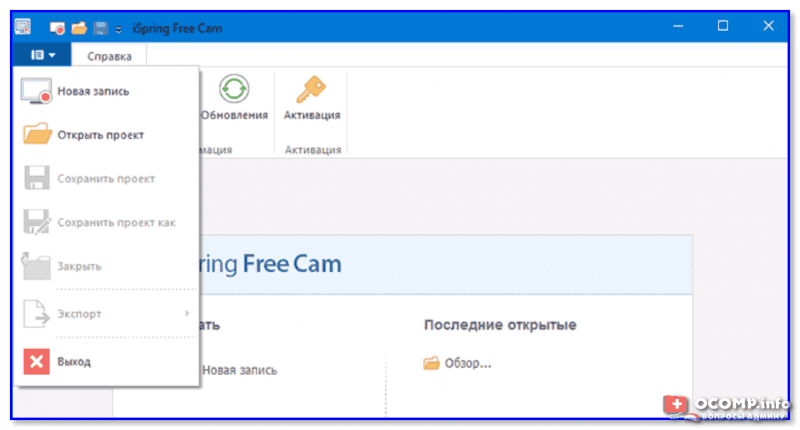
Task: Click the Обновления refresh icon
Action: point(234,89)
